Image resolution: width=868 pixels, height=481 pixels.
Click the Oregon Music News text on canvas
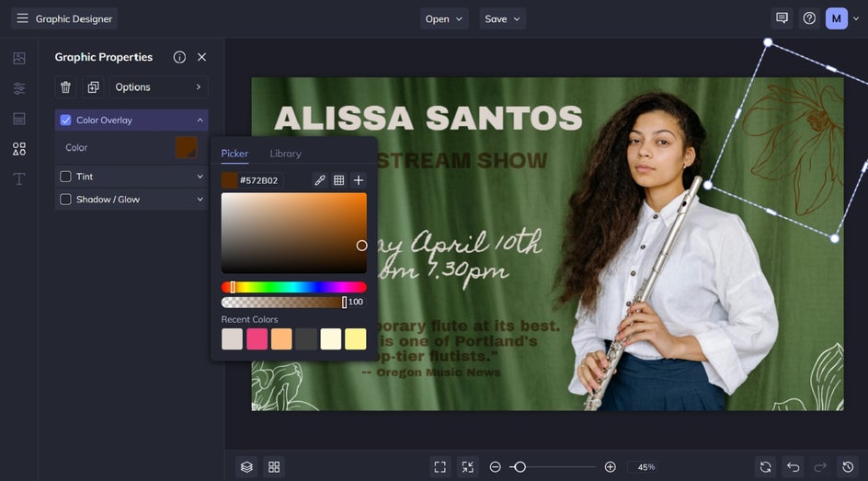(x=430, y=372)
